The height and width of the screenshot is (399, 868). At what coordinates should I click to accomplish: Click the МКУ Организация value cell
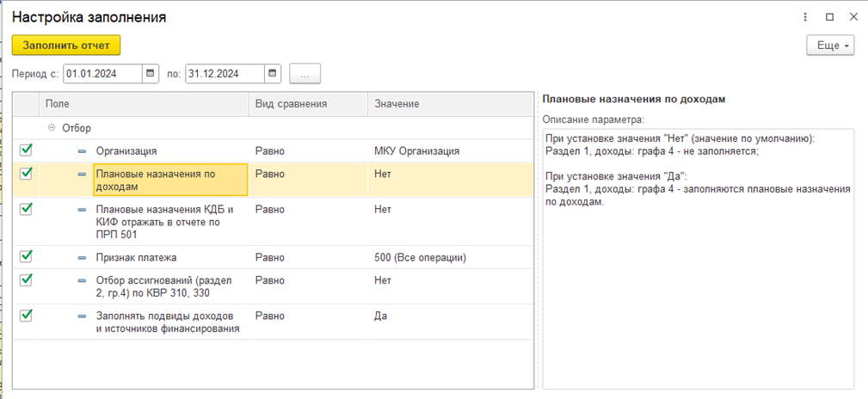451,150
